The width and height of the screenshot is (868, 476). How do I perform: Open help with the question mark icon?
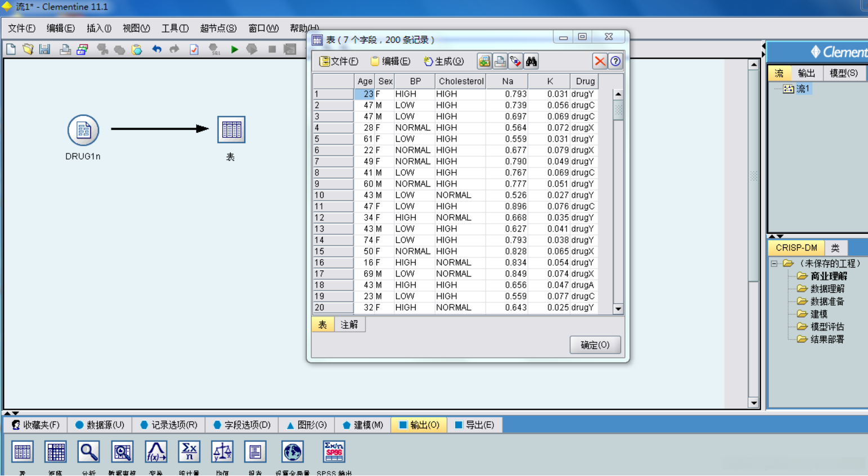pos(615,61)
